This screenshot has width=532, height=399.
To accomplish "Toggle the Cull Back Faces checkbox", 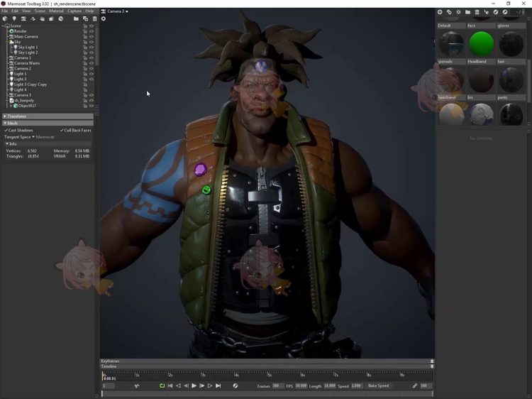I will (x=62, y=130).
